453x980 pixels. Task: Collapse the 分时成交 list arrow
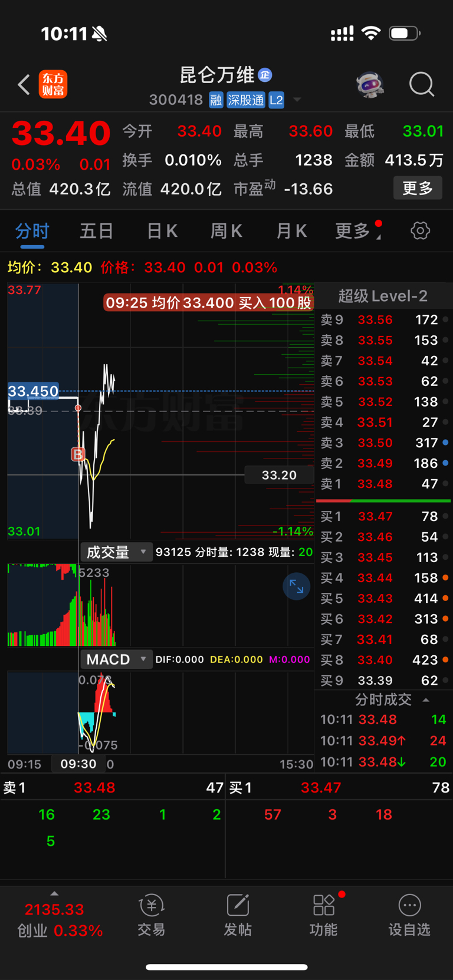[x=426, y=700]
